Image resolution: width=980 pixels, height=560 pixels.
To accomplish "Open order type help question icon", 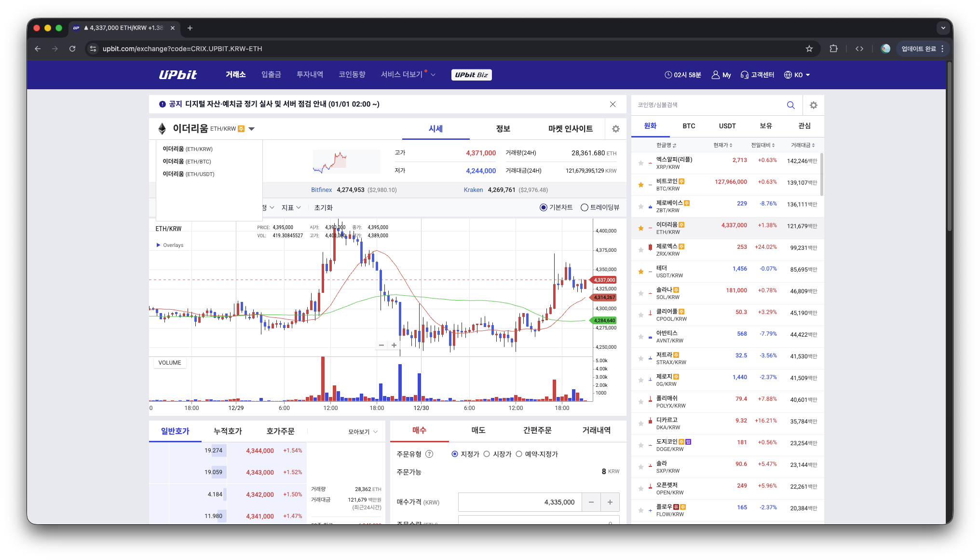I will (429, 454).
